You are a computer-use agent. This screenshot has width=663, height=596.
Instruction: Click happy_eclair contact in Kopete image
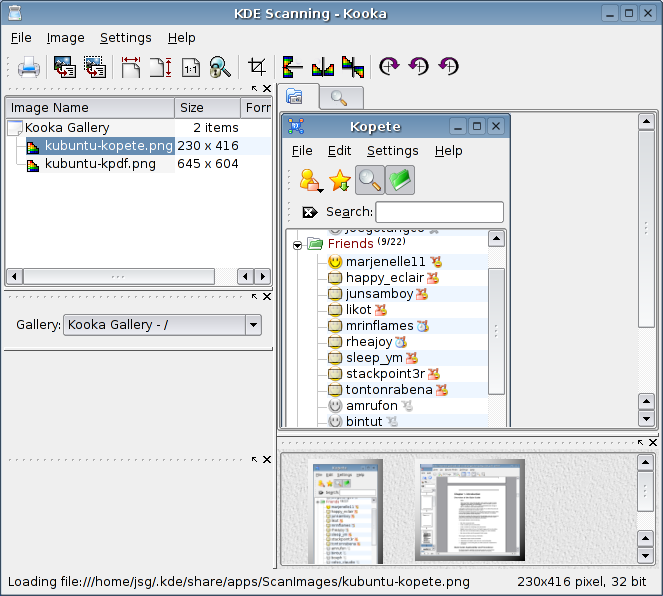[x=384, y=278]
